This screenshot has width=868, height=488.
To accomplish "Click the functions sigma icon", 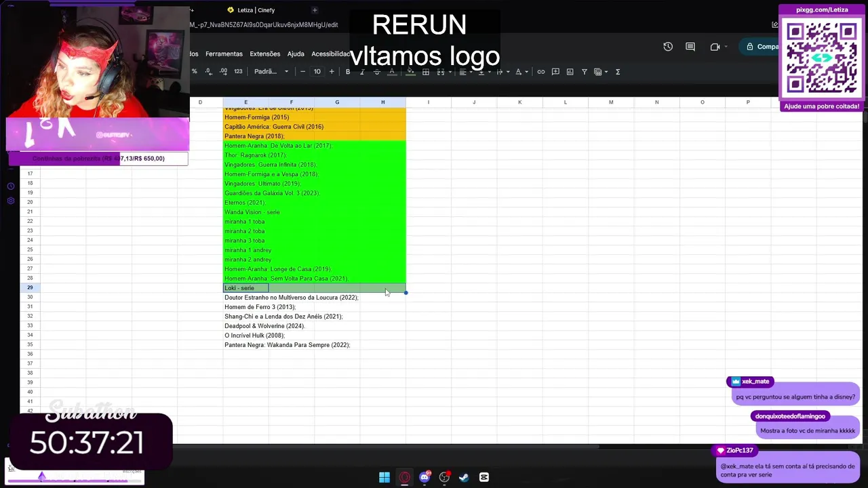I will (617, 72).
